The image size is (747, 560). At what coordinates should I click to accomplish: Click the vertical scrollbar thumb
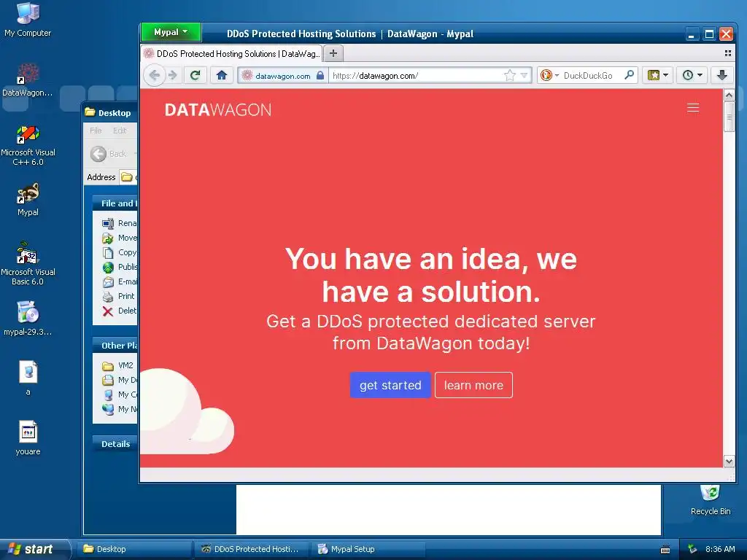point(729,117)
